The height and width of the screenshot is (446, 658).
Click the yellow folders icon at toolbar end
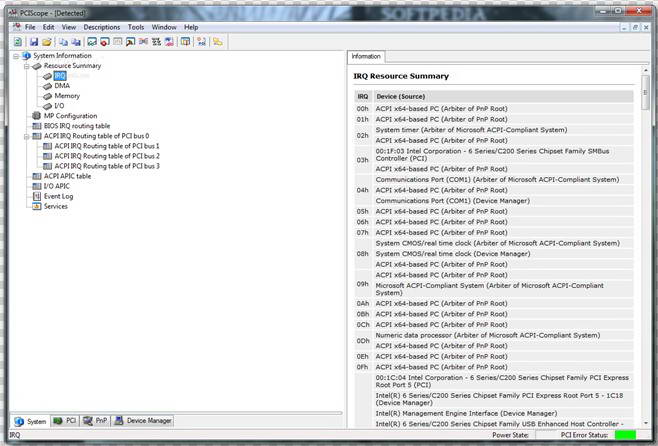coord(217,42)
